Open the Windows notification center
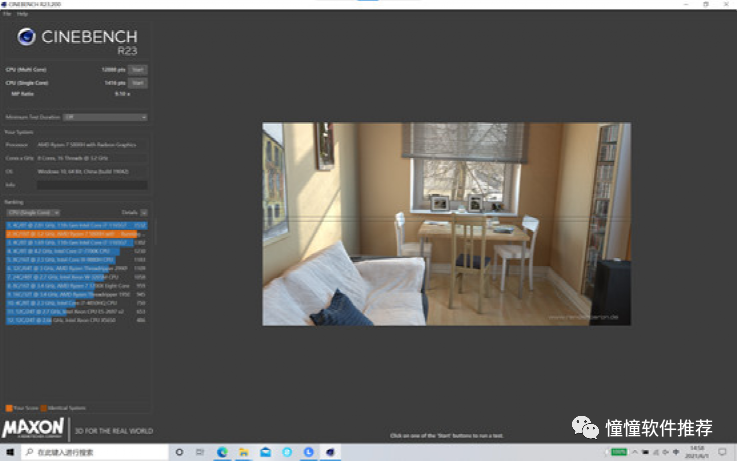The image size is (737, 461). click(x=722, y=452)
